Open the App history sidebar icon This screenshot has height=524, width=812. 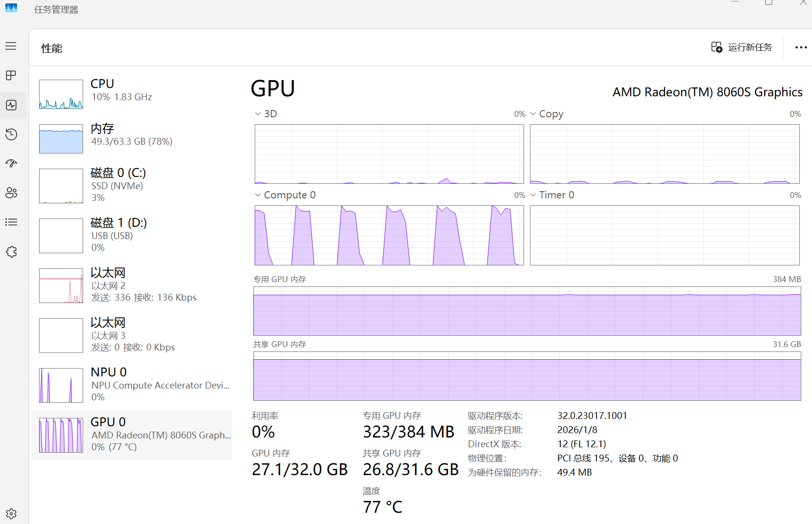coord(11,134)
